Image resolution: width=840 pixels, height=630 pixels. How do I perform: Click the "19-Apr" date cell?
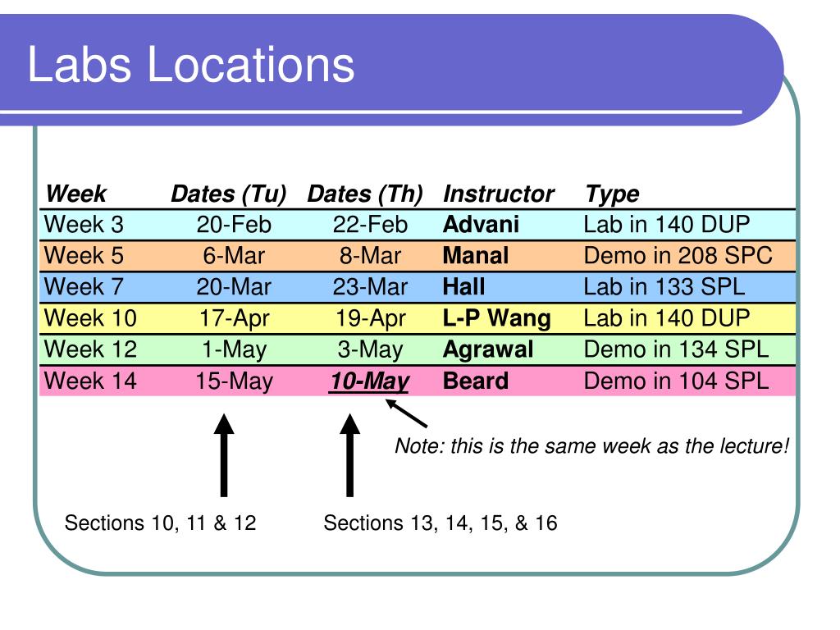tap(370, 319)
